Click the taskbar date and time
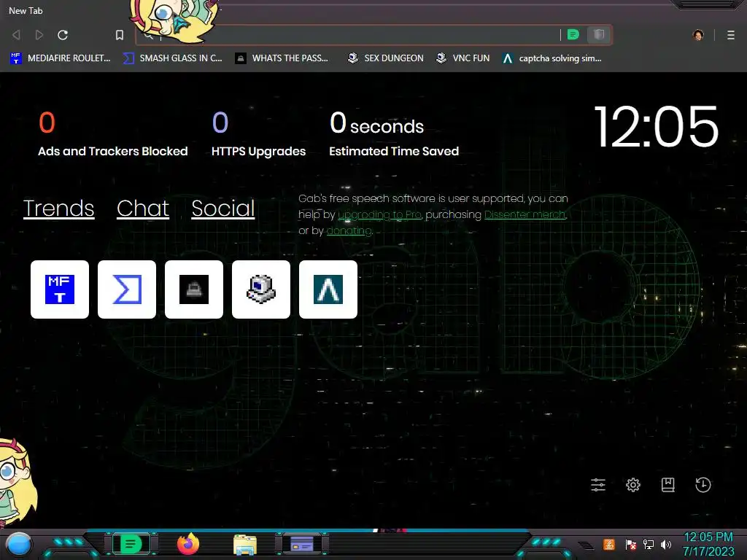This screenshot has height=560, width=747. coord(708,544)
